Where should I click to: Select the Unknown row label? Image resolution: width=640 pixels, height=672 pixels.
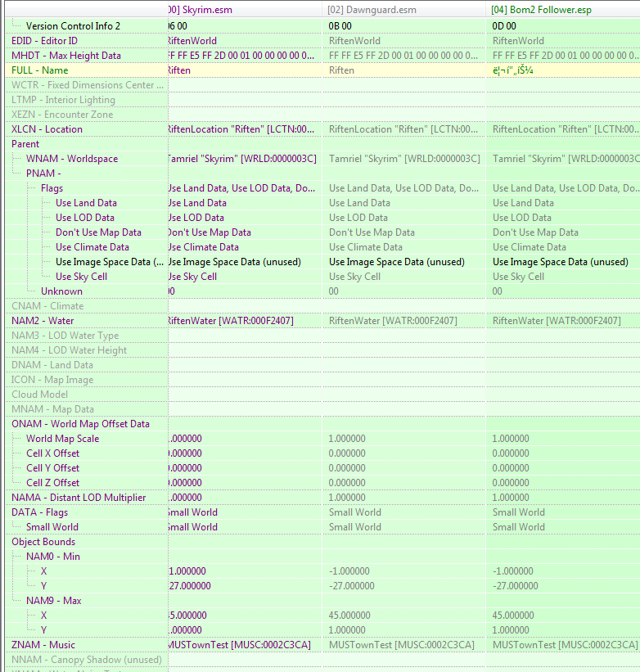(61, 291)
